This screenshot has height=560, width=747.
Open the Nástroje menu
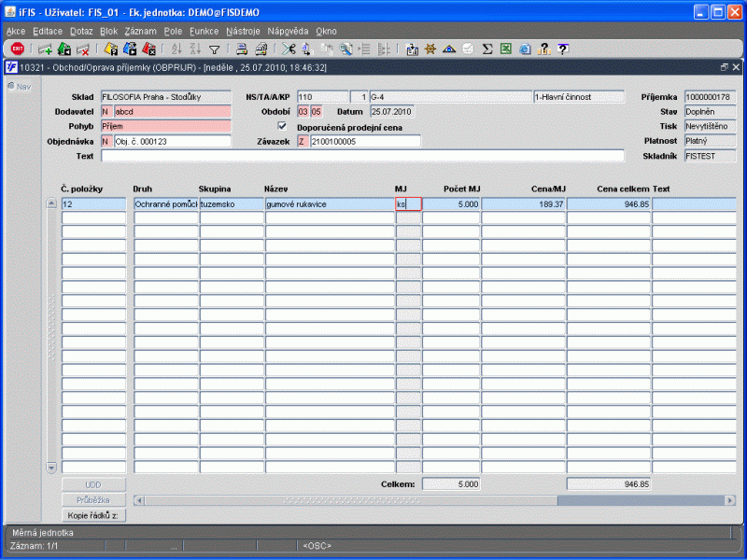coord(243,31)
